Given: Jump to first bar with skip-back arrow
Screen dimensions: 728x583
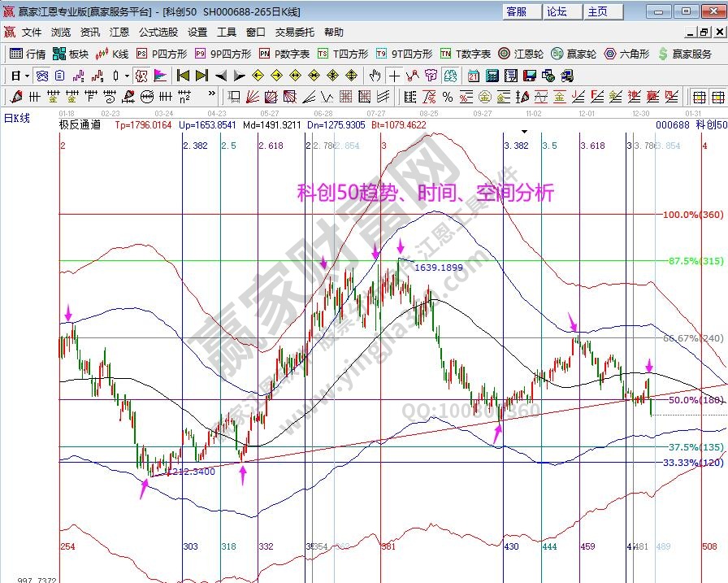Looking at the screenshot, I should (182, 76).
